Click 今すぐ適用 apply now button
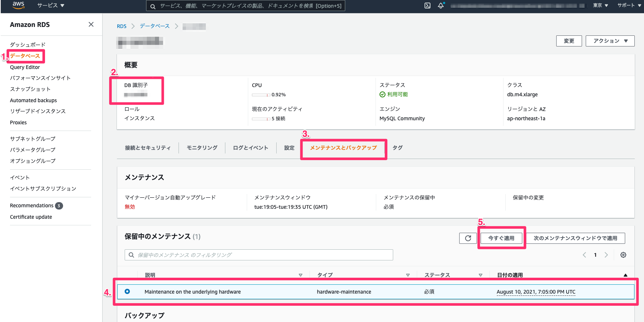This screenshot has height=322, width=644. pyautogui.click(x=501, y=238)
